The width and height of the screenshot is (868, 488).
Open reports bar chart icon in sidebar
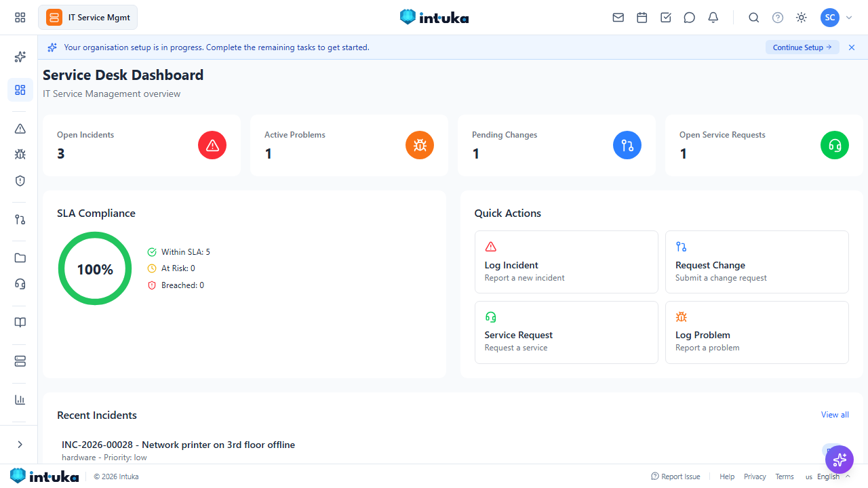click(20, 400)
